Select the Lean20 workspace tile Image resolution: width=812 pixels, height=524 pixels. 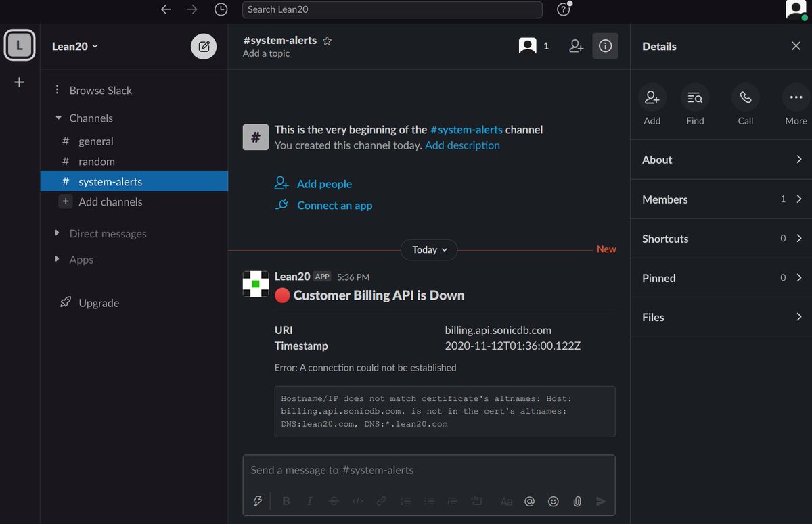[x=20, y=46]
